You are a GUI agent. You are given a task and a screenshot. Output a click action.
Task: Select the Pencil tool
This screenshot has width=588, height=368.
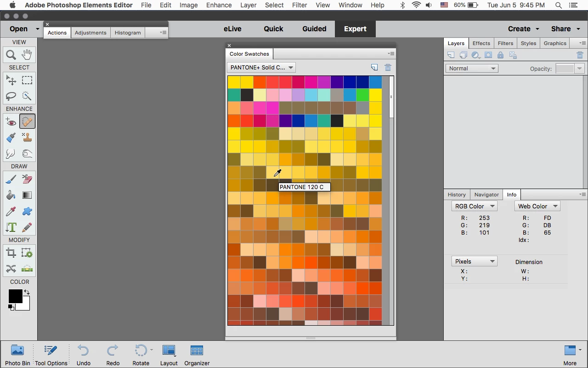[x=27, y=227]
